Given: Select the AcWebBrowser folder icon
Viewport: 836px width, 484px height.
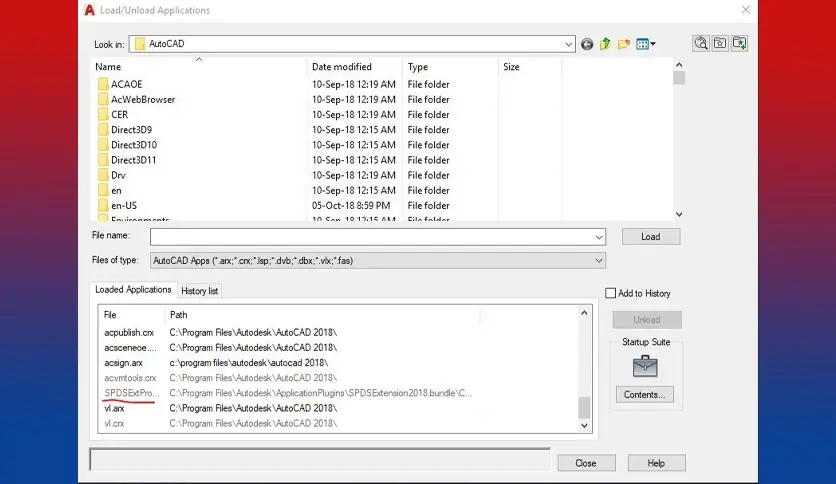Looking at the screenshot, I should pyautogui.click(x=103, y=99).
